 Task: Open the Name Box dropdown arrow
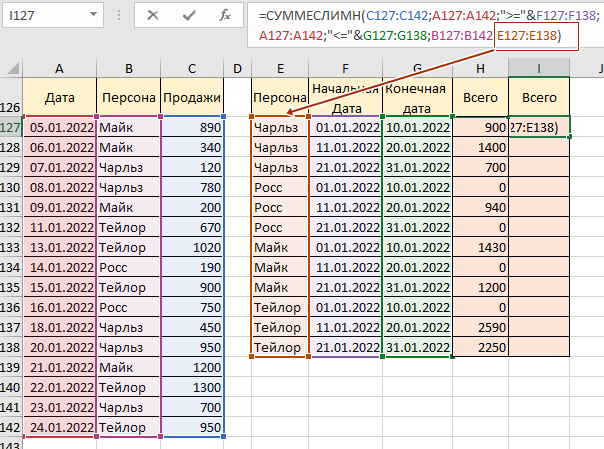coord(93,15)
